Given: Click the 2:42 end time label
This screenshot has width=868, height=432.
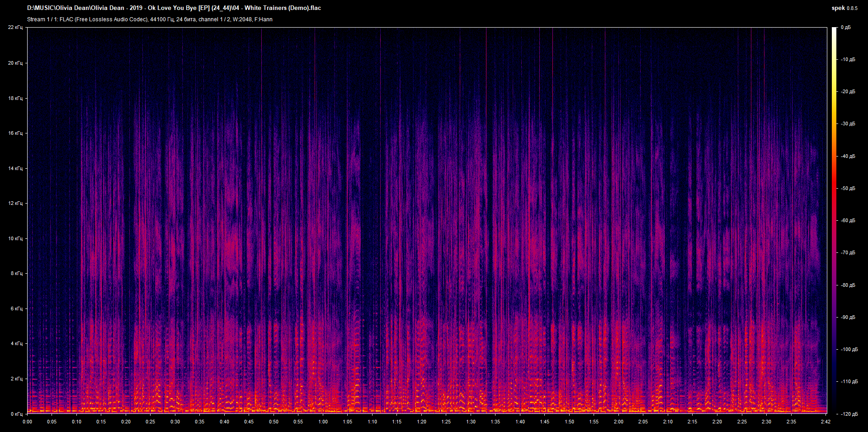Looking at the screenshot, I should [826, 422].
